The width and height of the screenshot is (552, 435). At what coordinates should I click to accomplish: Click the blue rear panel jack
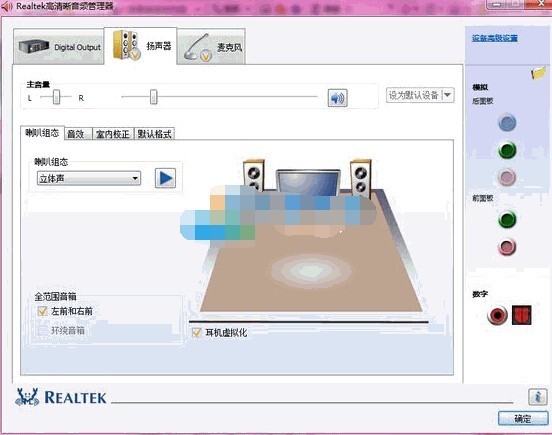click(x=507, y=122)
